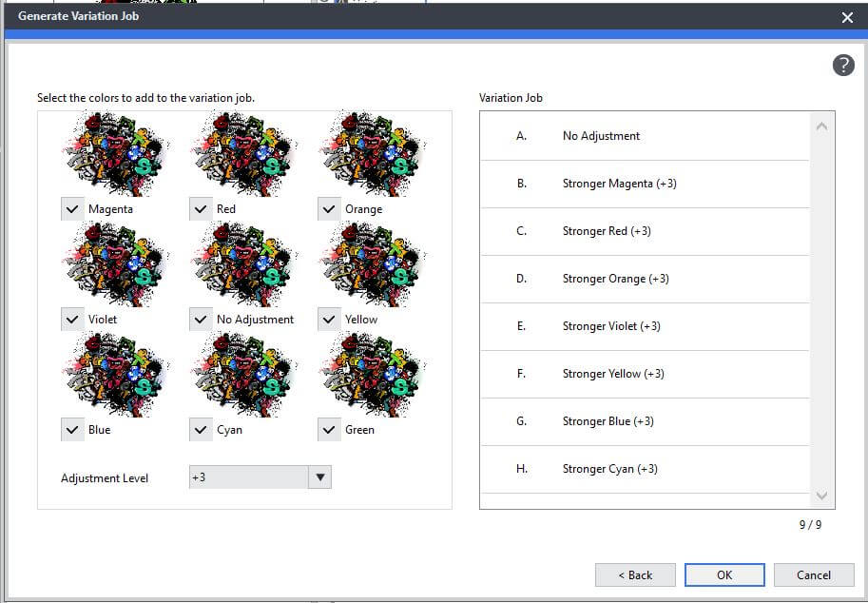Go back with the < Back button
Screen dimensions: 868x603
pyautogui.click(x=635, y=574)
